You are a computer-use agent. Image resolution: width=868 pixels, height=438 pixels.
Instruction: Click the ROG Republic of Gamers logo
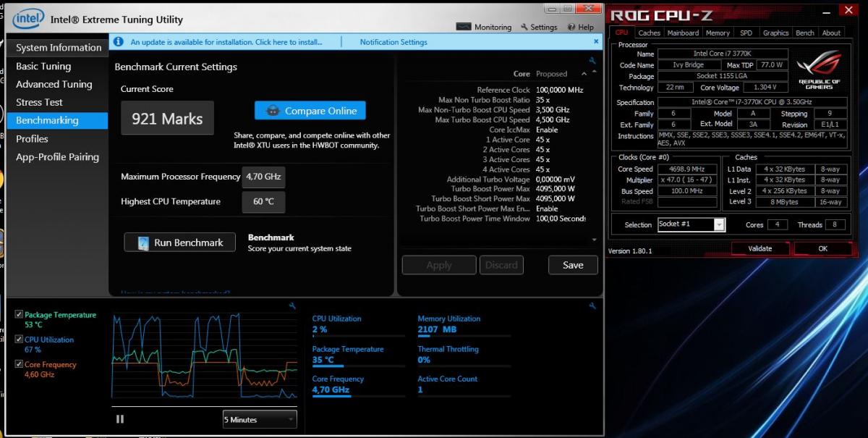click(818, 71)
